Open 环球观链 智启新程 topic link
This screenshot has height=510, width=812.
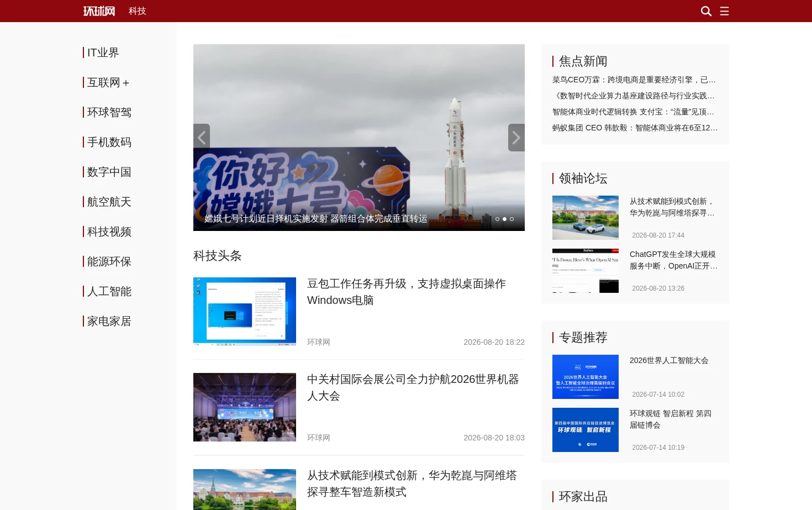point(671,419)
